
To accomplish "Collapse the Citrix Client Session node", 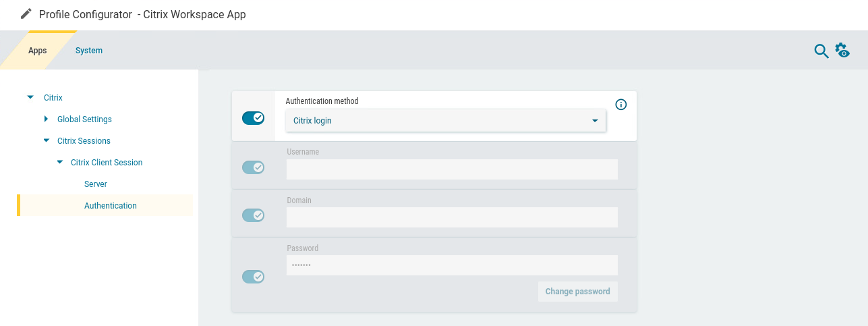I will click(59, 163).
